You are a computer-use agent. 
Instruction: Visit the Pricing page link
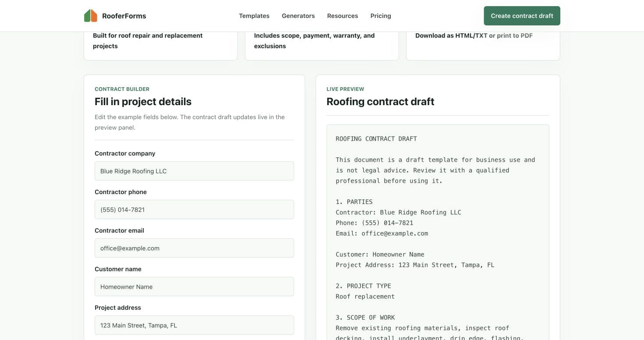tap(381, 16)
